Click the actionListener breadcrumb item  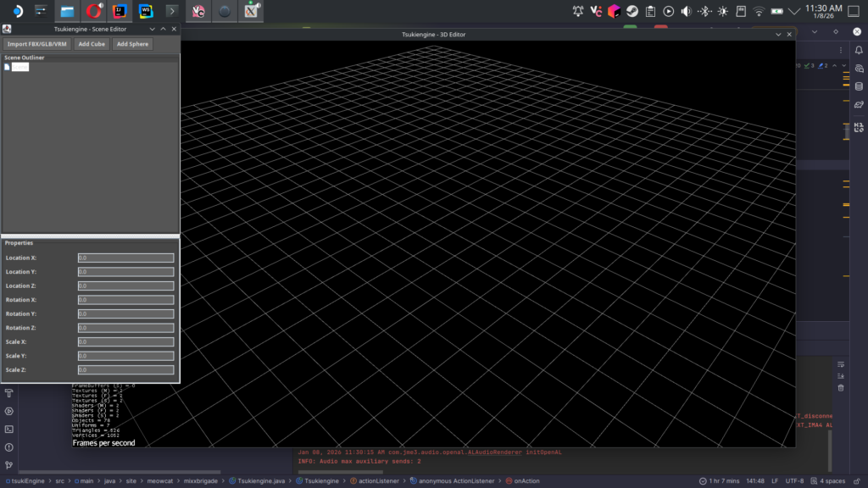tap(377, 480)
